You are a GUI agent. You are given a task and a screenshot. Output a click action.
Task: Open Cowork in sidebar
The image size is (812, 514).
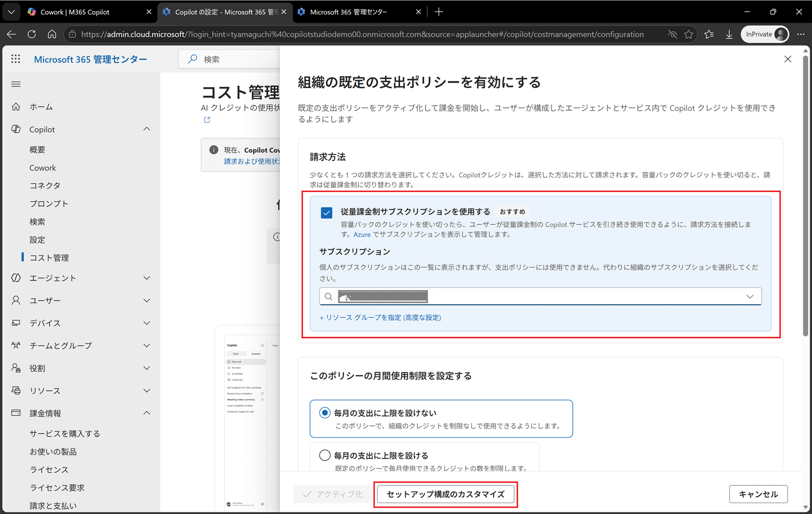point(43,168)
